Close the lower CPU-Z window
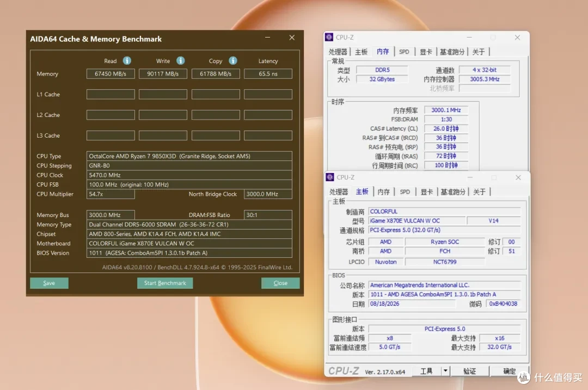Viewport: 588px width, 390px height. (518, 177)
